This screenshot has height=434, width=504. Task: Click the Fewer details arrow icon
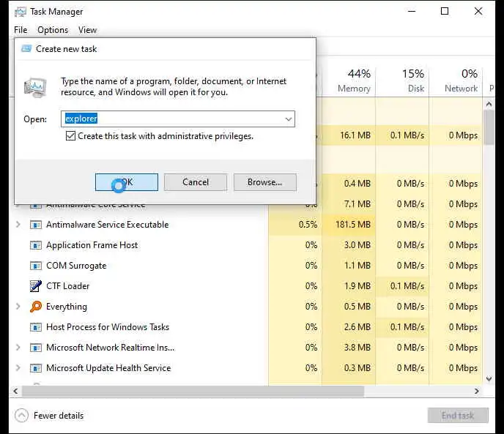click(x=21, y=416)
